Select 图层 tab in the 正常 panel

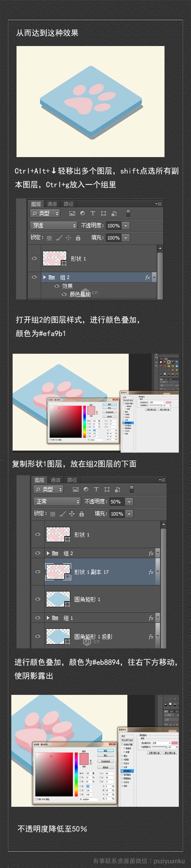pos(40,480)
